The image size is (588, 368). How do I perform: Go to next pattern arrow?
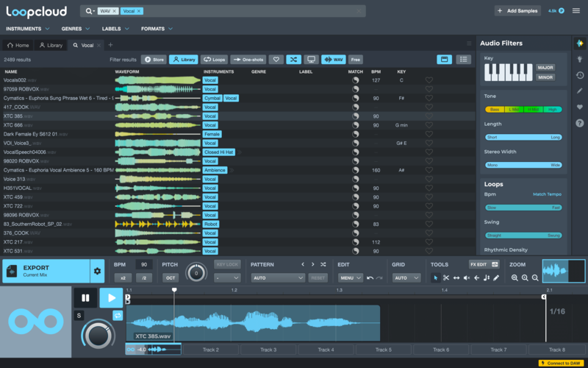tap(313, 264)
